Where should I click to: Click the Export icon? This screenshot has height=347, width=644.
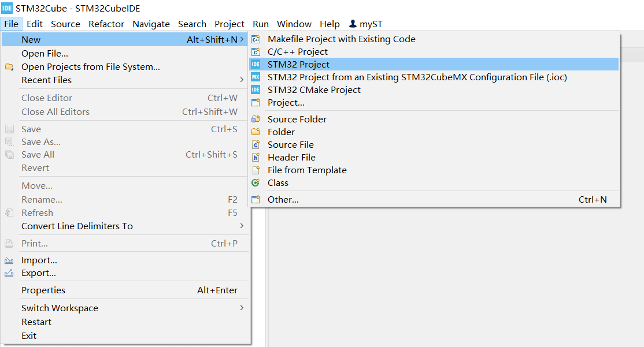pyautogui.click(x=9, y=273)
